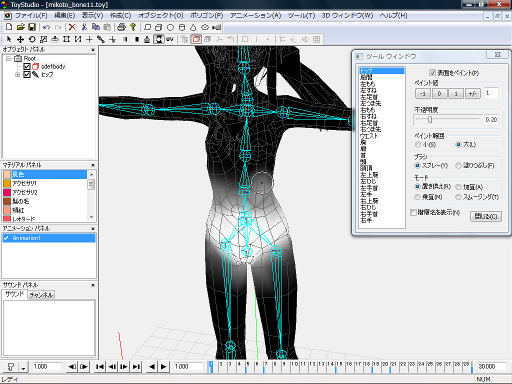
Task: Select the Move tool cross-arrows icon
Action: 20,39
